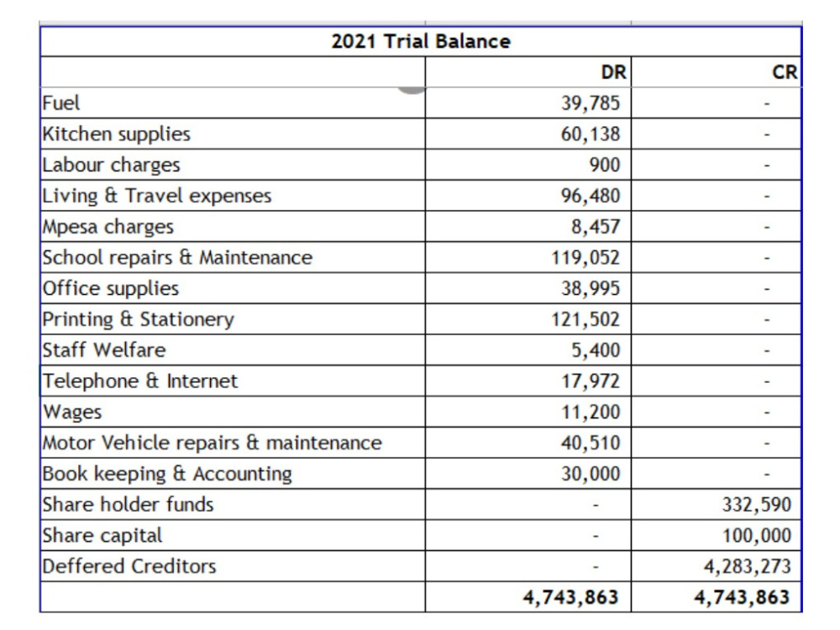Viewport: 840px width, 630px height.
Task: Select 'Living & Travel expenses' label
Action: click(157, 196)
